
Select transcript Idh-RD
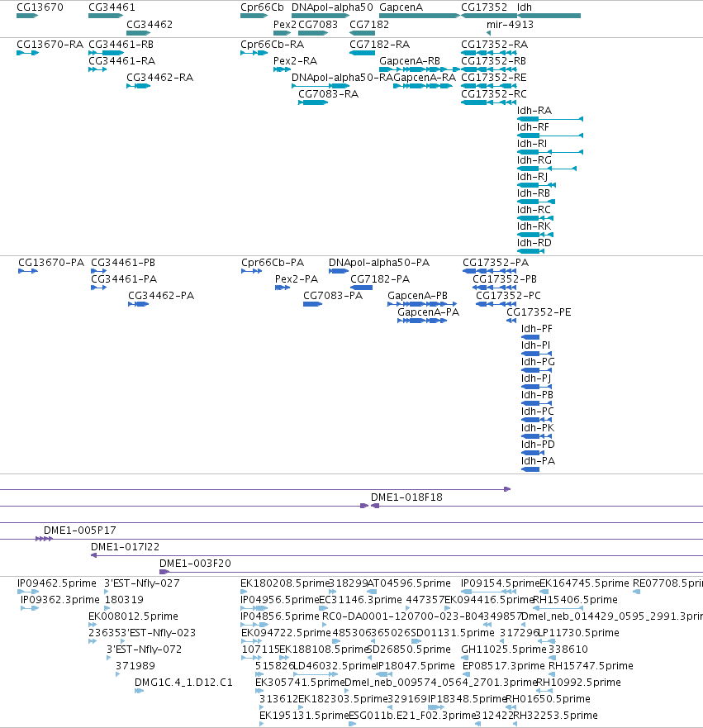(530, 251)
